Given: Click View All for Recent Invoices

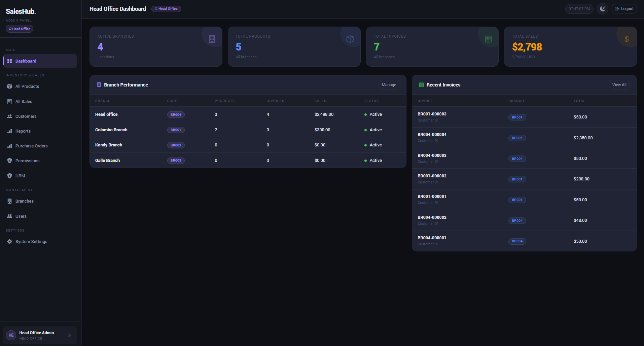Looking at the screenshot, I should tap(619, 85).
